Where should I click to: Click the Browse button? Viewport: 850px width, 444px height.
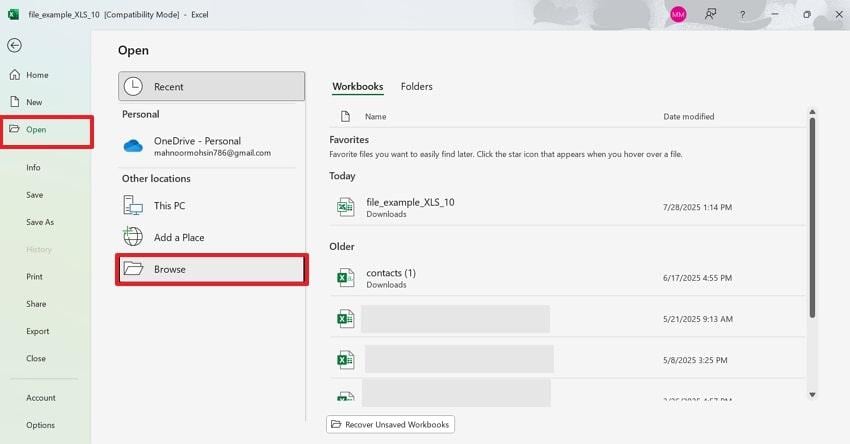(211, 269)
